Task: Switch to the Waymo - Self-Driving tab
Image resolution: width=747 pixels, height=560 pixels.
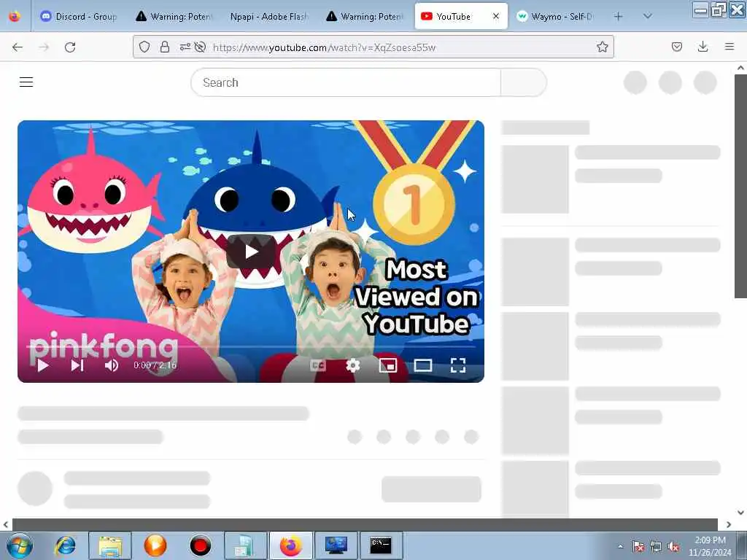Action: 555,17
